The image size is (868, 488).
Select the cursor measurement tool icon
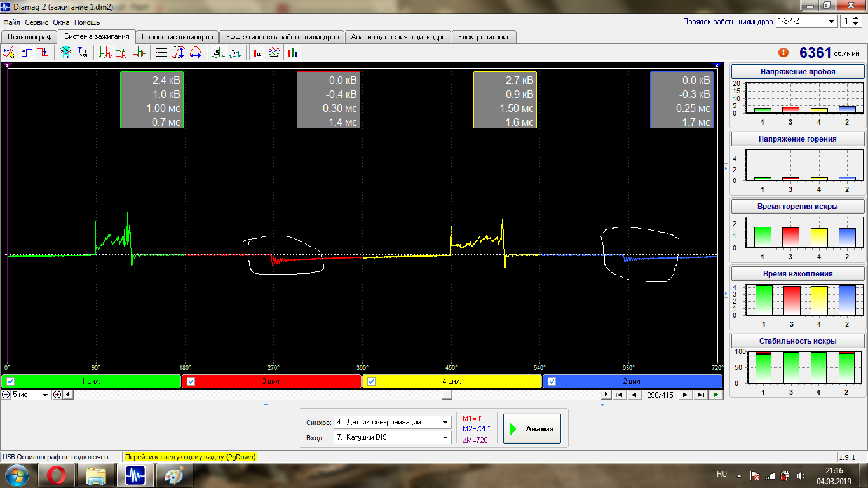[9, 53]
